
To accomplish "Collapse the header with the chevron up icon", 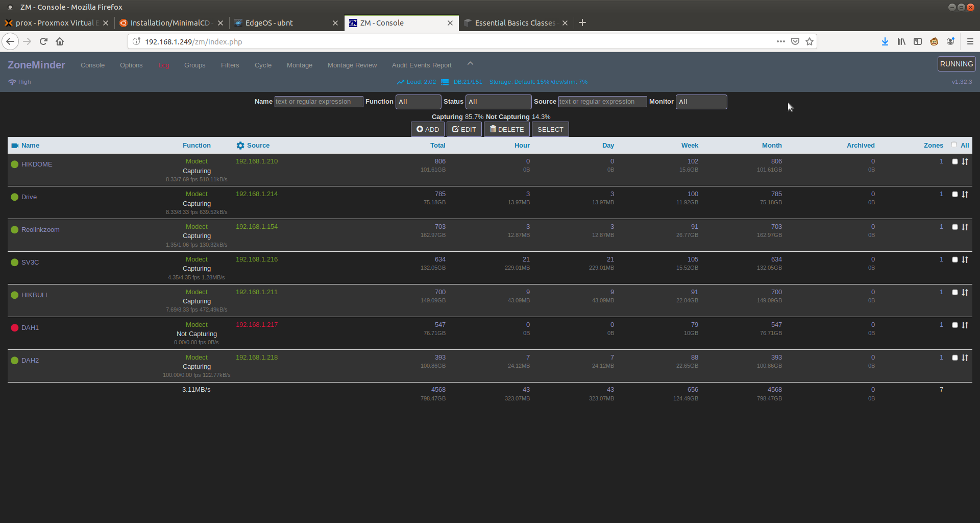I will click(x=471, y=64).
